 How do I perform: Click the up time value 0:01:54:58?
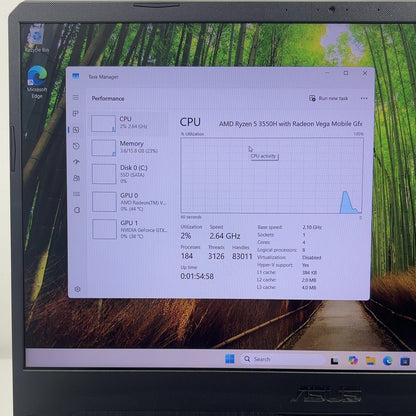click(x=197, y=276)
